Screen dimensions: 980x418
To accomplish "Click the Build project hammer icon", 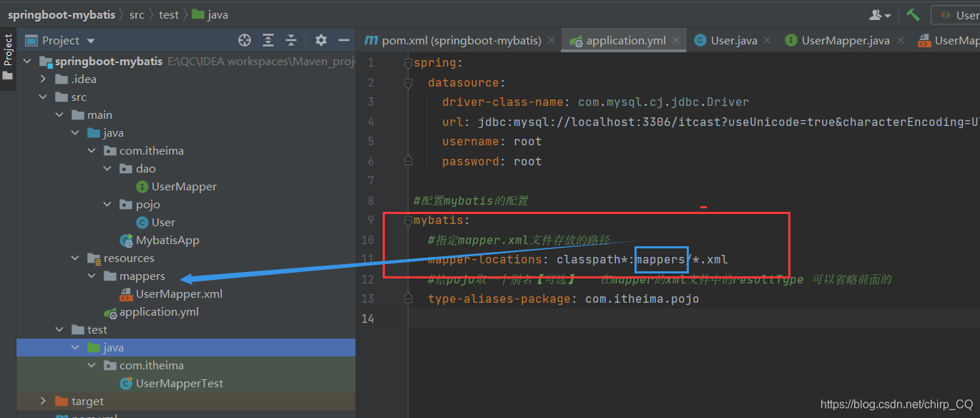I will coord(913,14).
